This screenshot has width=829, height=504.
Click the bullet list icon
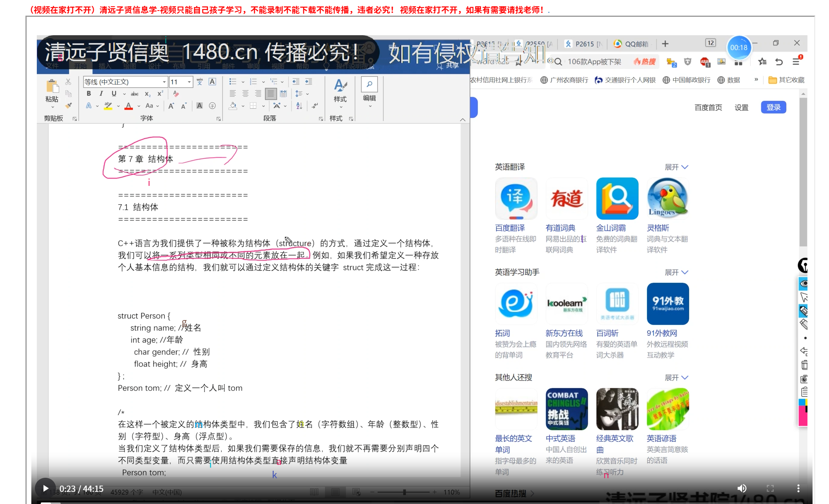pyautogui.click(x=233, y=81)
